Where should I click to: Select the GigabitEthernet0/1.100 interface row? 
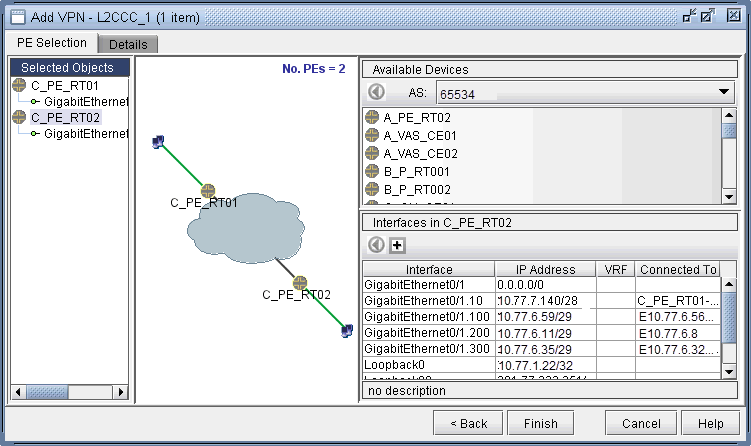[428, 316]
